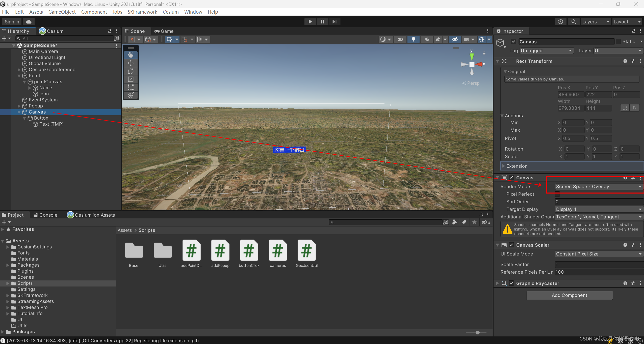Click the cloud services icon next to Sign in
The image size is (644, 344).
[x=29, y=22]
